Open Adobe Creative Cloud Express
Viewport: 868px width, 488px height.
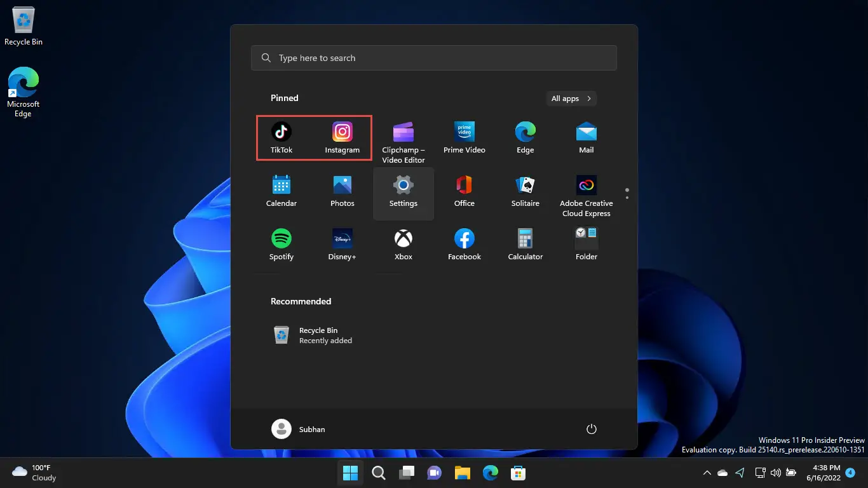pyautogui.click(x=587, y=196)
